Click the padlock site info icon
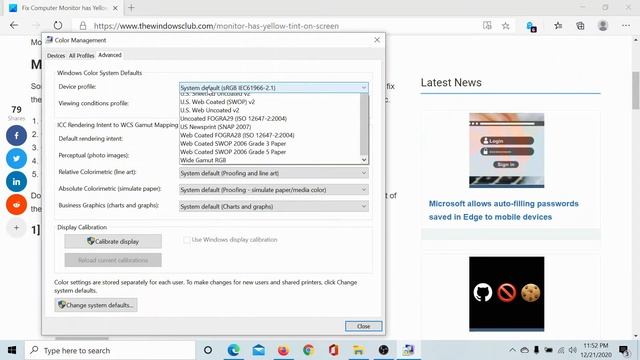 [x=83, y=26]
